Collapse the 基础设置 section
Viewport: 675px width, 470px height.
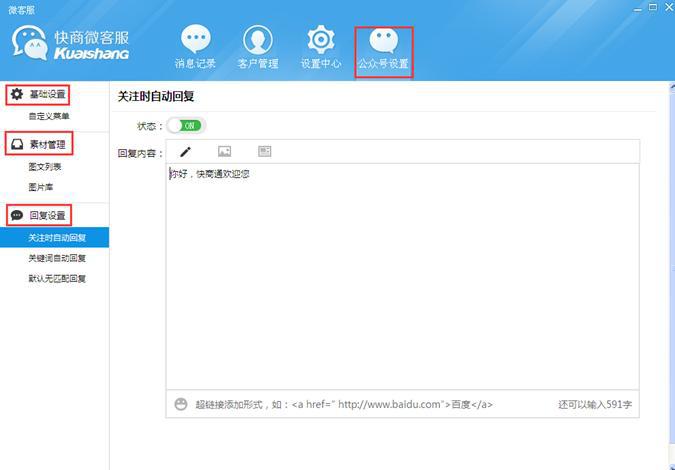(38, 95)
